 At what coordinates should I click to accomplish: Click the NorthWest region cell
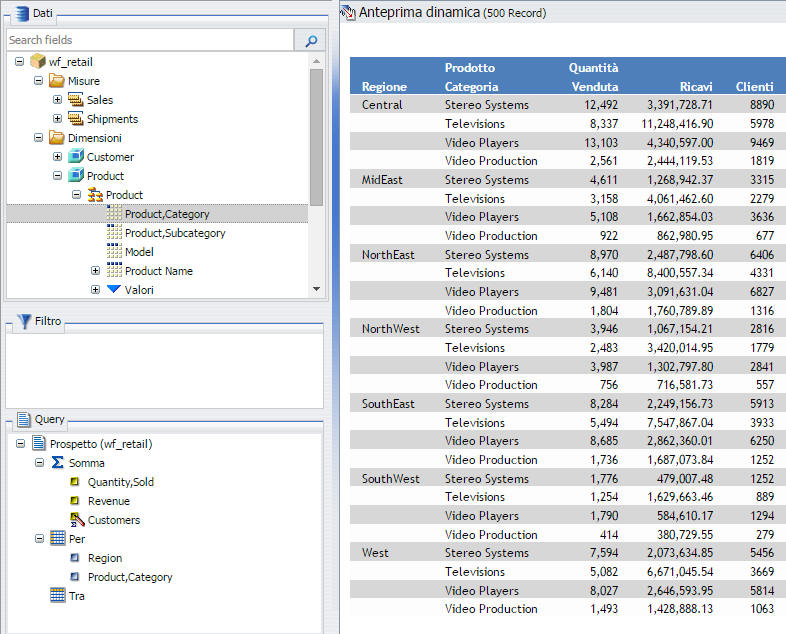coord(390,329)
